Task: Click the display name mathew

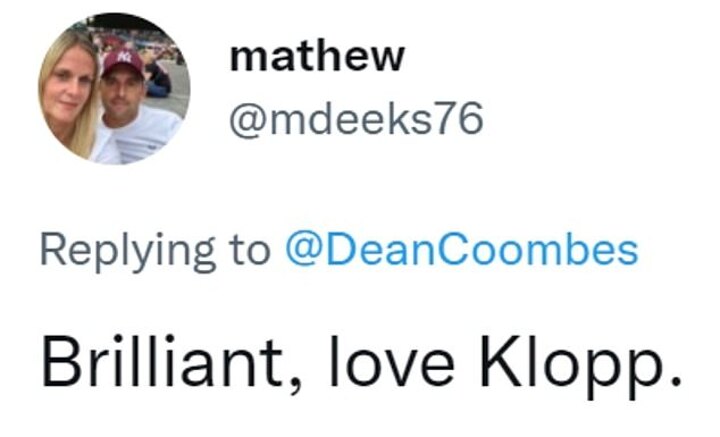Action: [317, 56]
